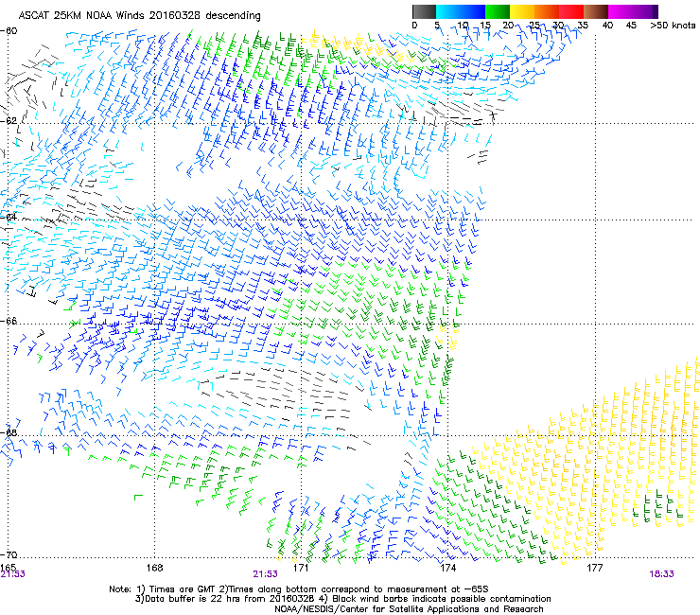Pick the green 15-20 knots legend segment
700x615 pixels.
pyautogui.click(x=498, y=11)
